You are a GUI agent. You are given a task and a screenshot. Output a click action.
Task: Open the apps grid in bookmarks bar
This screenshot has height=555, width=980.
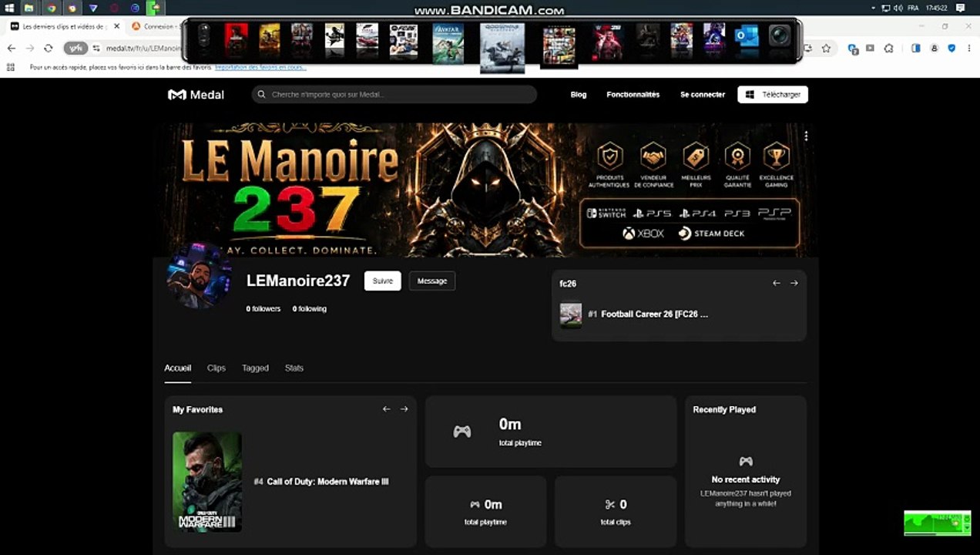pos(11,67)
